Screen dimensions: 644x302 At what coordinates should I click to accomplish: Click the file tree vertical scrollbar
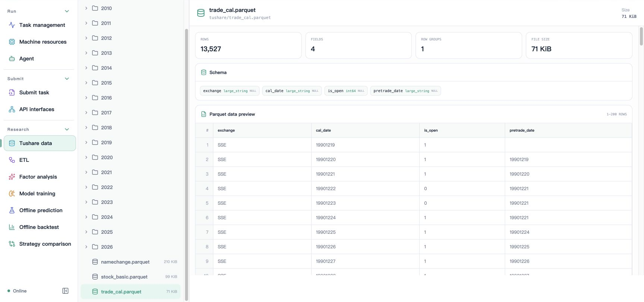pos(186,164)
